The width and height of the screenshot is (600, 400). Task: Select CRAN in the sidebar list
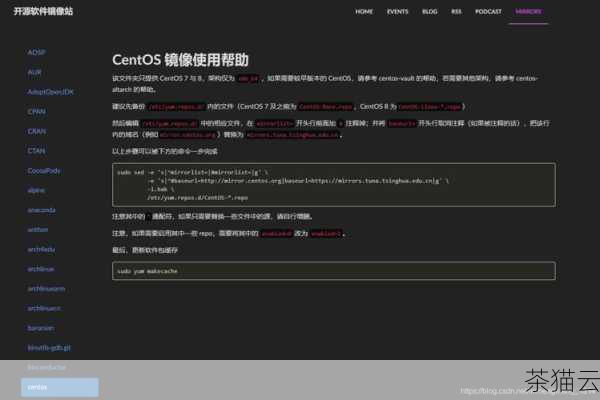[x=36, y=131]
